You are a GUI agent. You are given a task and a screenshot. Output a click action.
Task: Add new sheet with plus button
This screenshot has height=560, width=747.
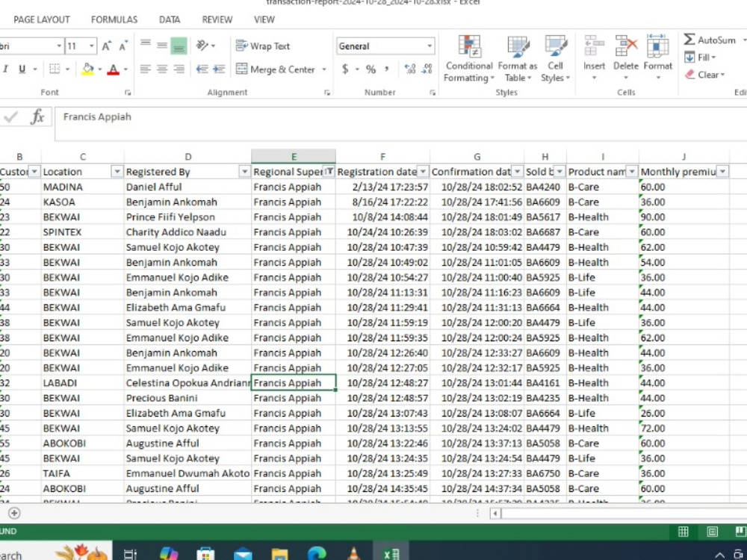click(14, 513)
